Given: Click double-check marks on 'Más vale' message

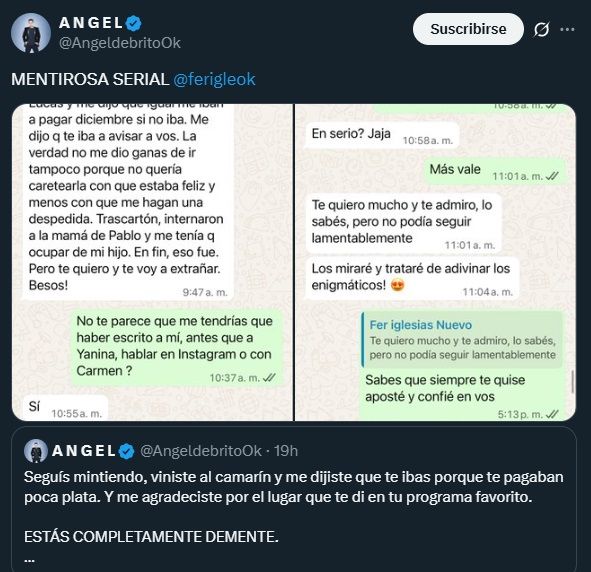Looking at the screenshot, I should 553,176.
